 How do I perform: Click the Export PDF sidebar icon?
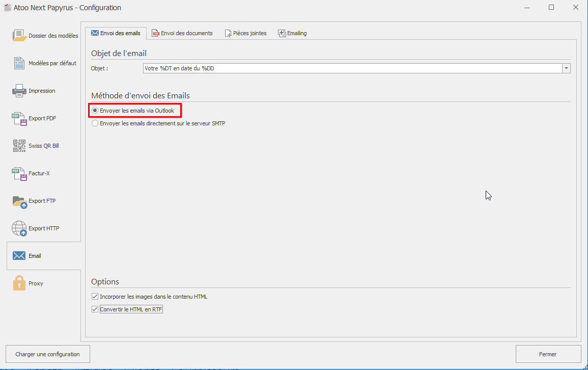19,118
